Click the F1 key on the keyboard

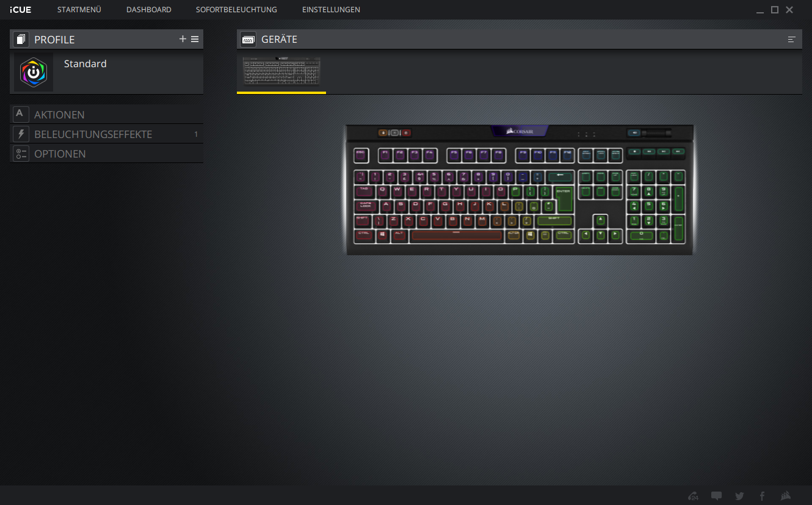[x=385, y=155]
